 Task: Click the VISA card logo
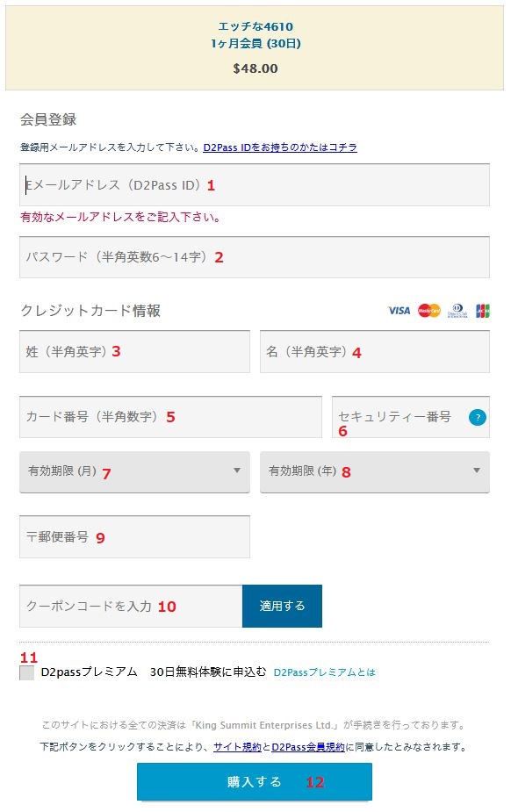[x=399, y=310]
